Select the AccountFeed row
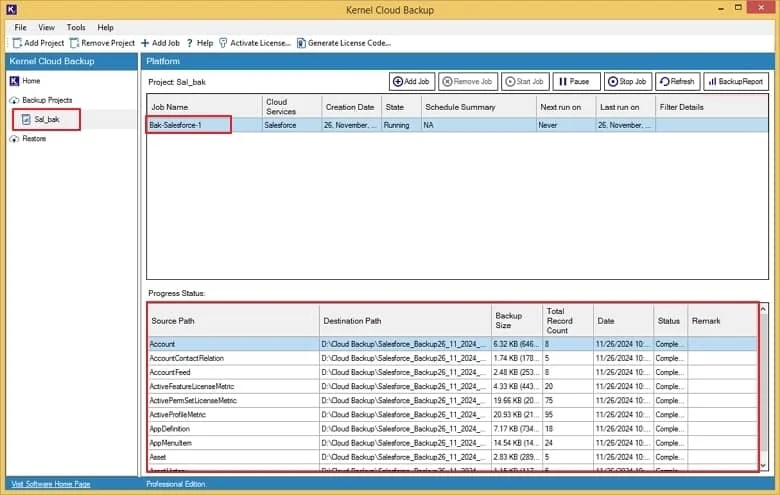 coord(453,372)
